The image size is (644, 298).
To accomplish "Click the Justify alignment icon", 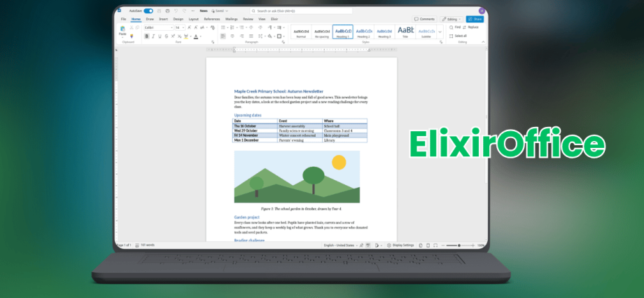I will (x=251, y=36).
